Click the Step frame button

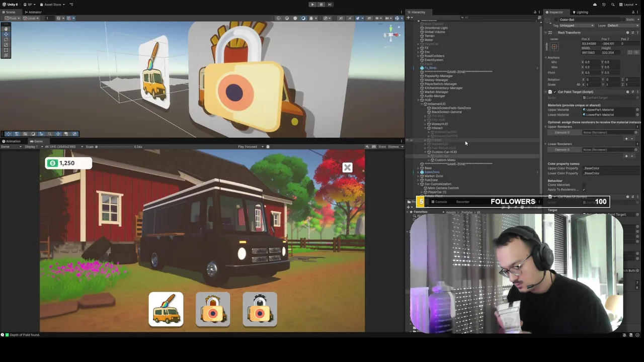(x=330, y=5)
